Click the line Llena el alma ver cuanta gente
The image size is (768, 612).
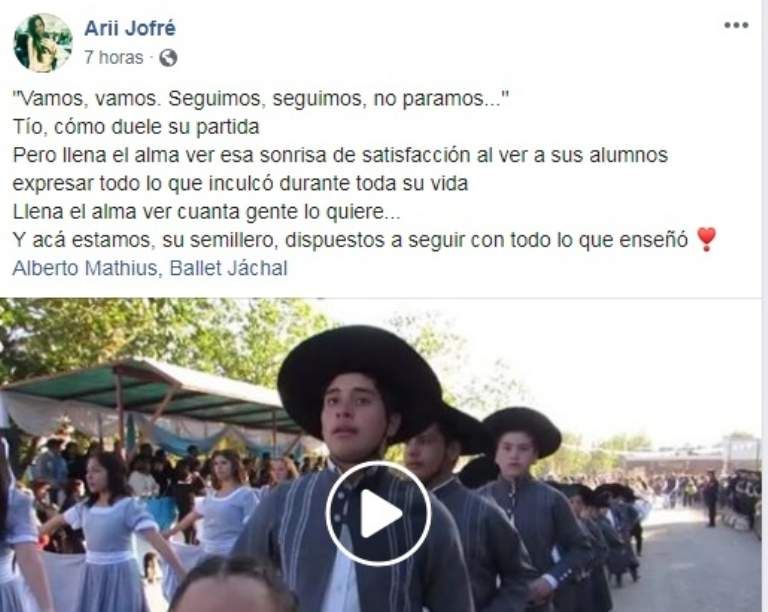click(x=207, y=212)
